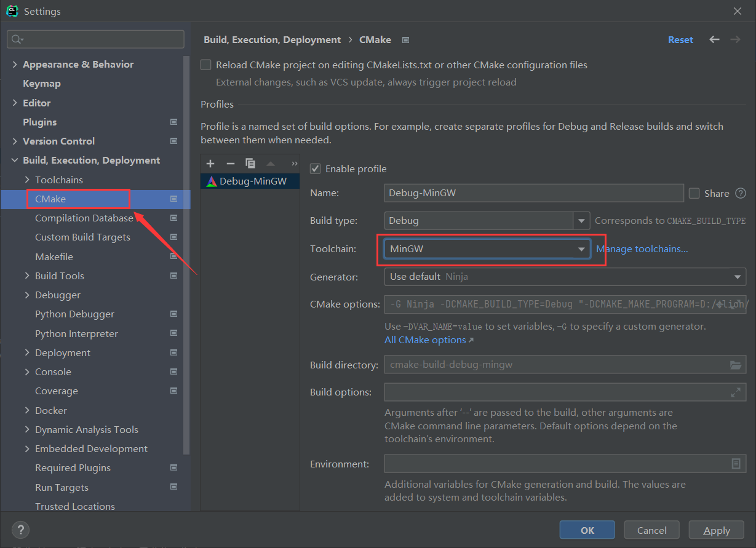The height and width of the screenshot is (548, 756).
Task: Uncheck the Enable profile checkbox
Action: [x=315, y=169]
